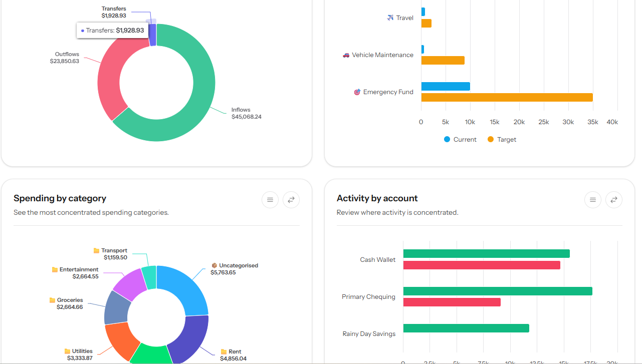The image size is (642, 364).
Task: Click Primary Chequing green bar
Action: (x=498, y=291)
